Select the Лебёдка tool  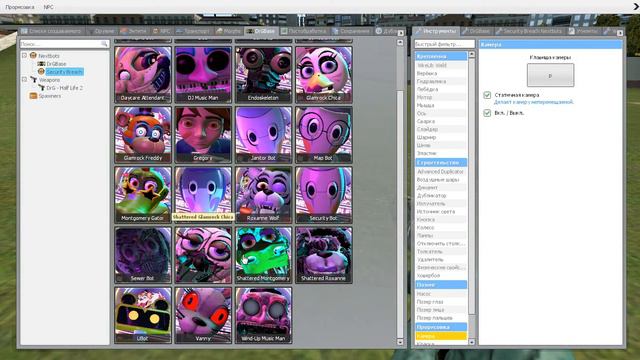click(x=441, y=89)
